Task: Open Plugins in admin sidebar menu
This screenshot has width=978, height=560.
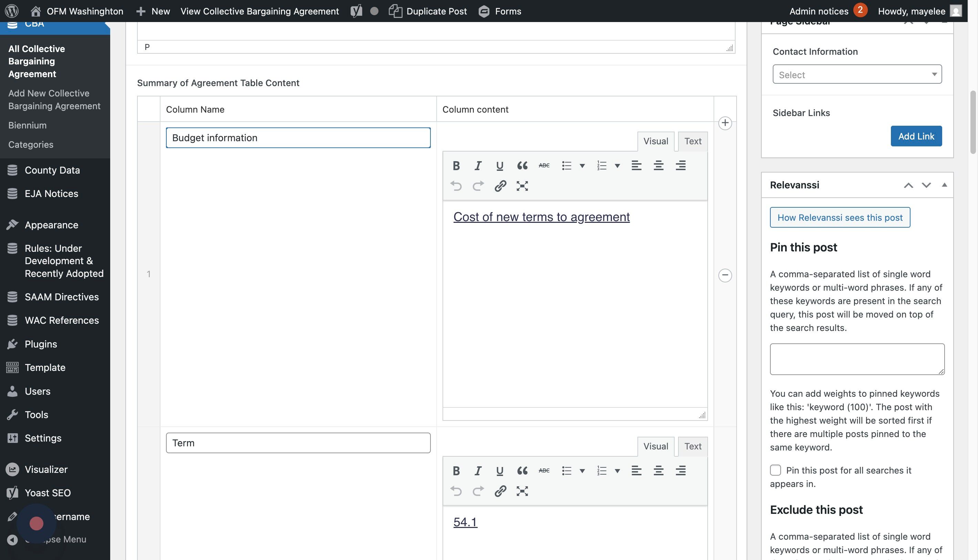Action: pos(41,344)
